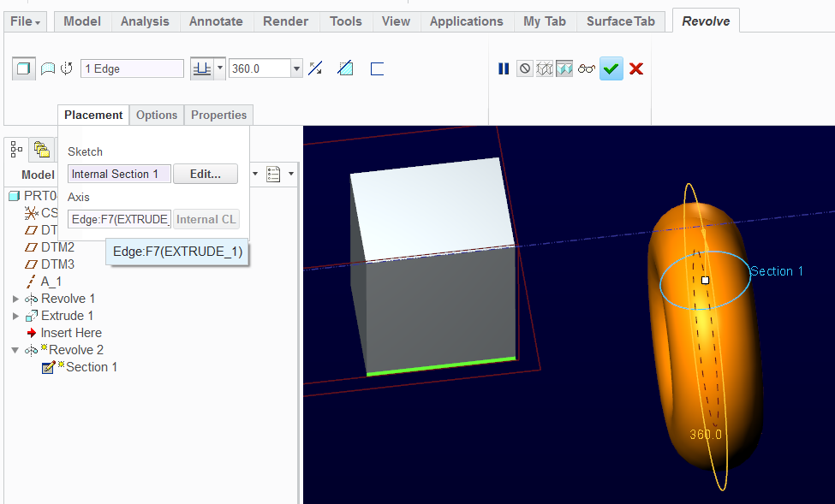835x504 pixels.
Task: Flip the revolve angle direction icon
Action: coord(315,68)
